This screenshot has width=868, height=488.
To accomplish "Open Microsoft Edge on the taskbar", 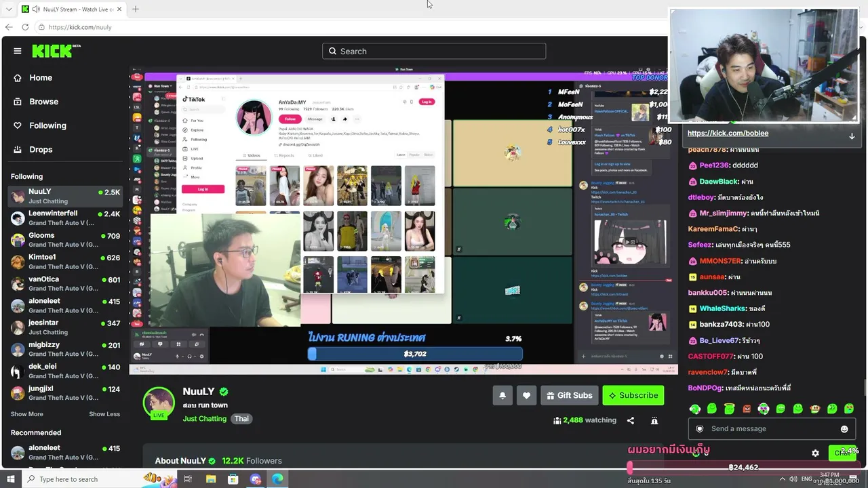I will pos(278,479).
